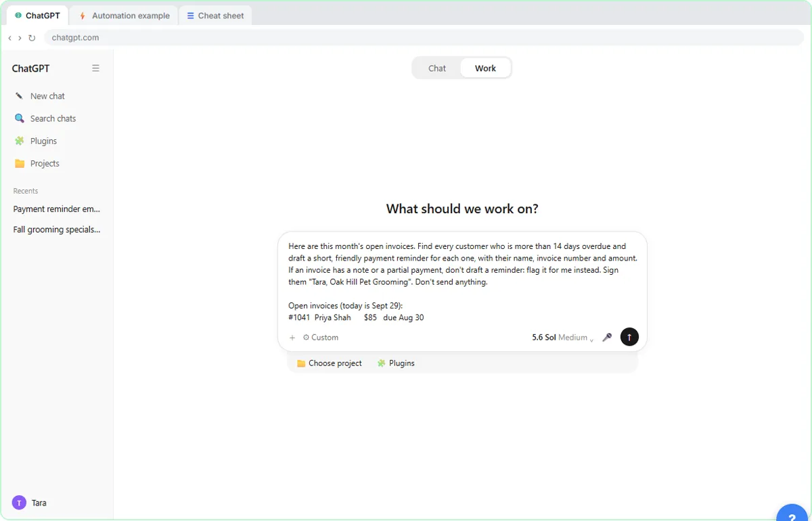The width and height of the screenshot is (812, 521).
Task: Open the Cheat sheet tab
Action: tap(215, 16)
